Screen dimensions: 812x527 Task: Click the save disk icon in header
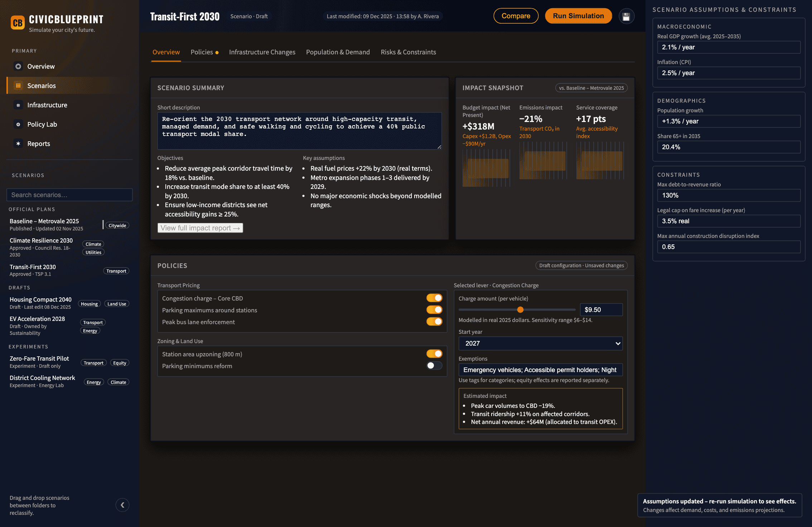pos(626,16)
